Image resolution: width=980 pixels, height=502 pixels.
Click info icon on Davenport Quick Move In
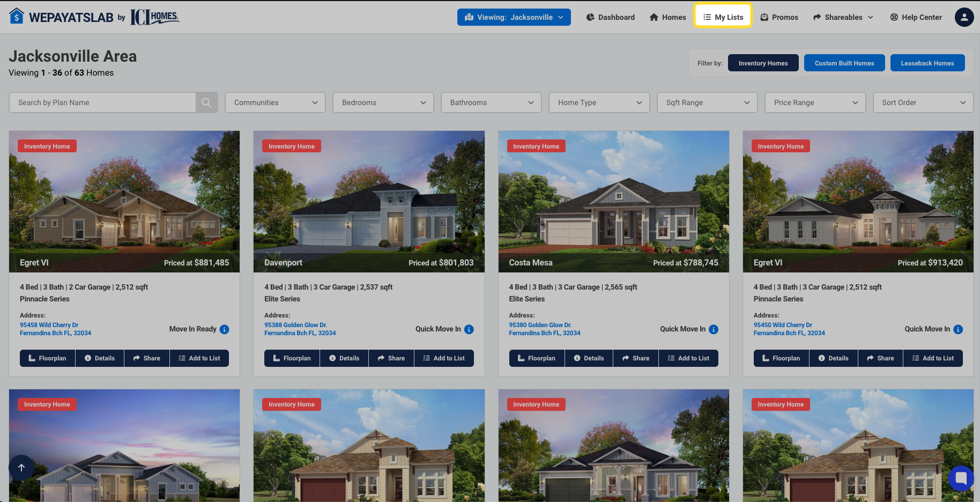point(469,329)
